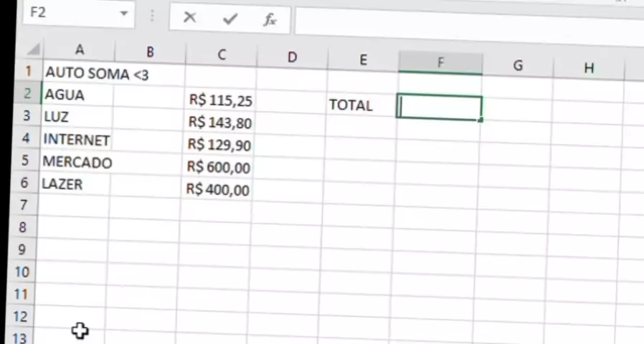Click the active cell F2
The width and height of the screenshot is (644, 344).
click(439, 108)
